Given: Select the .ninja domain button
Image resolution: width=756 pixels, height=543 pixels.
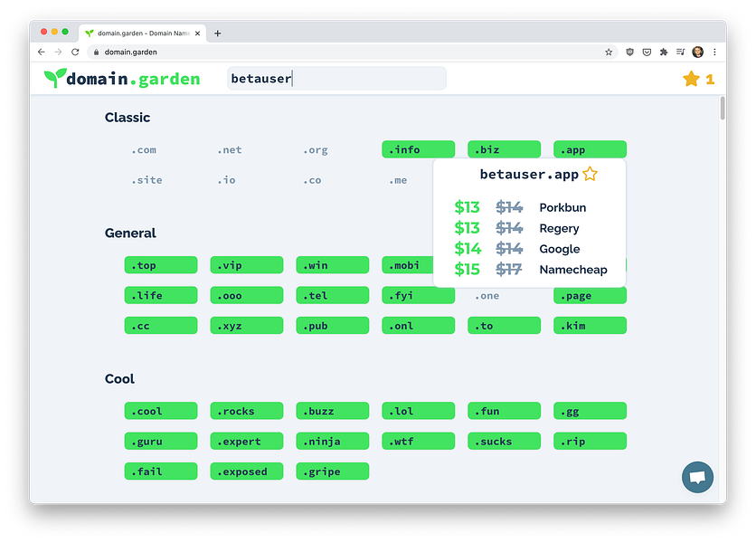Looking at the screenshot, I should pos(332,441).
